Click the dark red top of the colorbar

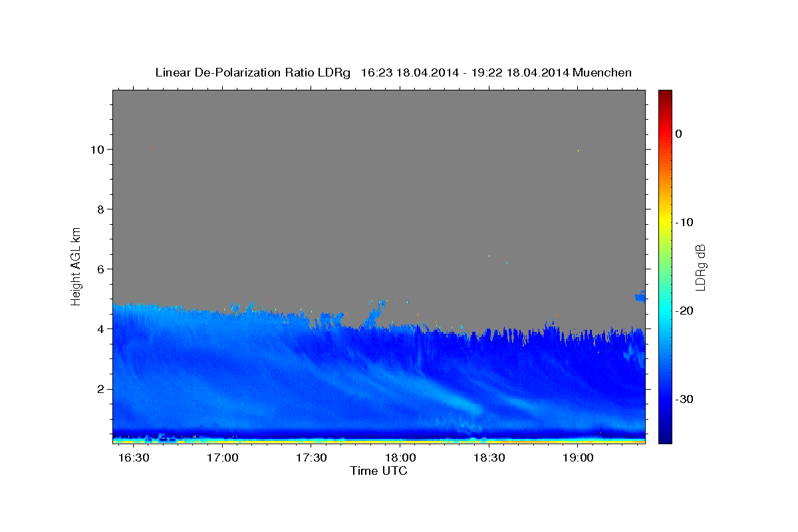(x=665, y=94)
